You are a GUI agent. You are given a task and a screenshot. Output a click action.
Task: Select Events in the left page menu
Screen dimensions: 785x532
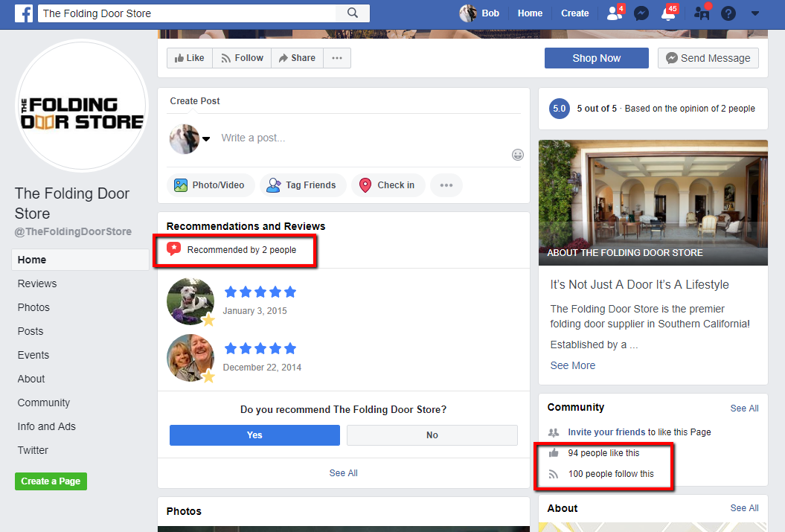33,356
